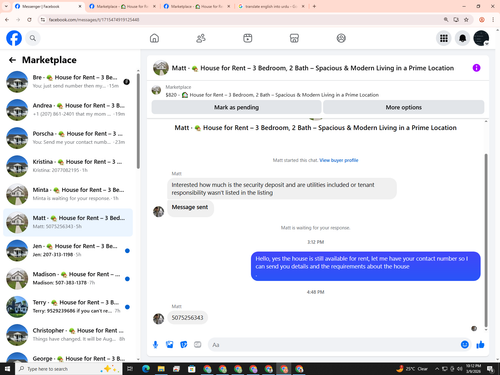Viewport: 500px width, 375px height.
Task: Open the Minta conversation
Action: [x=68, y=194]
